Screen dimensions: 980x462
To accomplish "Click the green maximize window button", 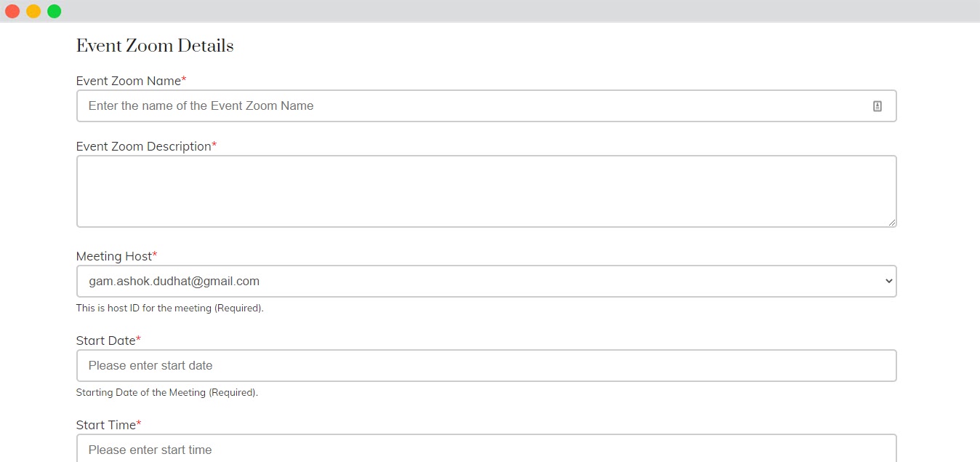I will pyautogui.click(x=55, y=11).
